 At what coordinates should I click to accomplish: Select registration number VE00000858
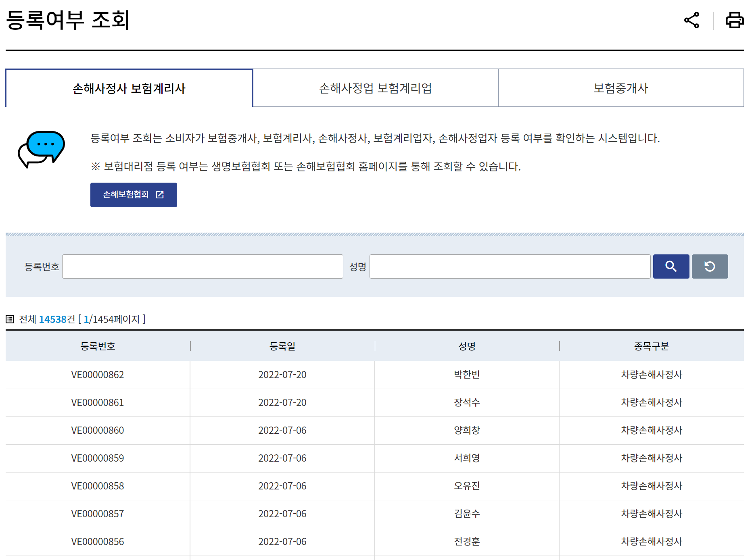[x=98, y=486]
